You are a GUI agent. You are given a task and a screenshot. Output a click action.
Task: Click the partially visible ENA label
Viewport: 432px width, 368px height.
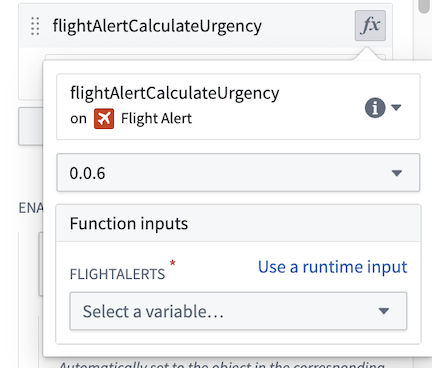pos(31,208)
